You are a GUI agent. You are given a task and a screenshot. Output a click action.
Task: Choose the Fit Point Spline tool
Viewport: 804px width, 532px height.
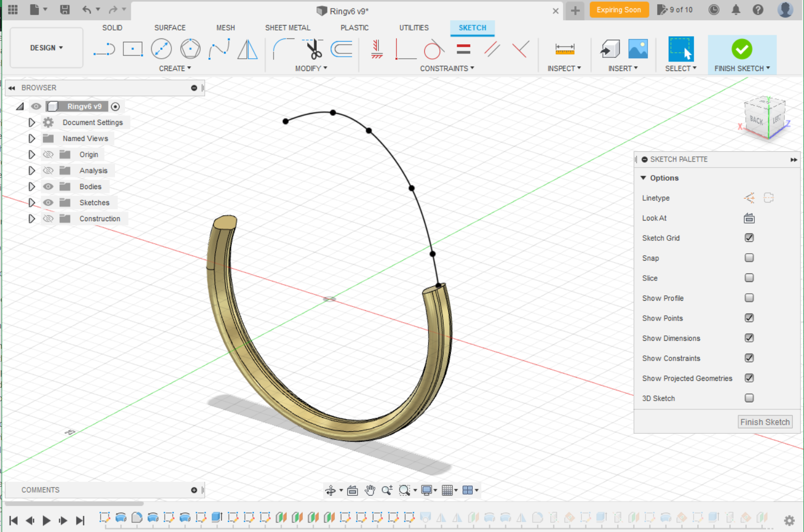(x=219, y=49)
